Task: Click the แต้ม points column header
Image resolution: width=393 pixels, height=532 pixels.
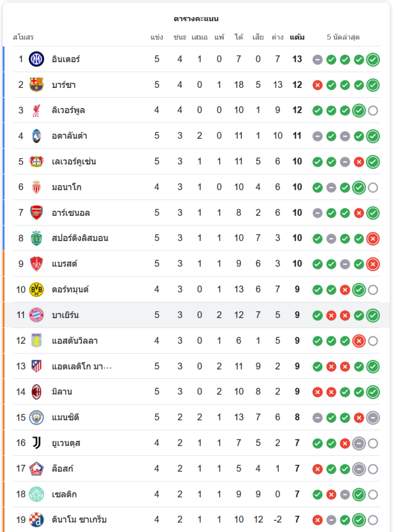Action: [x=297, y=37]
